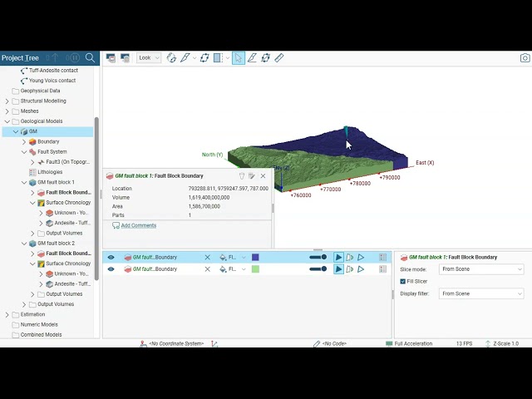Open the Slice mode dropdown
Viewport: 532px width, 399px height.
(x=481, y=269)
